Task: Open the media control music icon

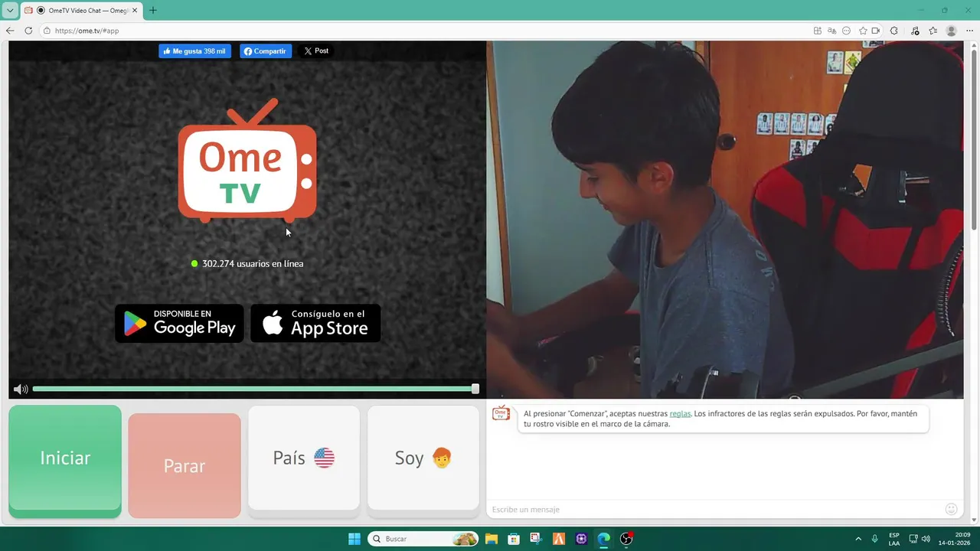Action: (x=915, y=31)
